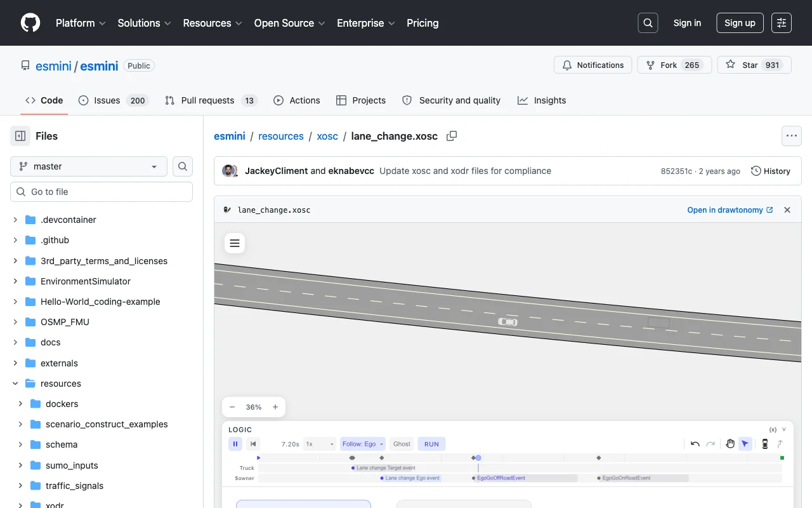Open GitHub homepage logo
The width and height of the screenshot is (812, 508).
30,23
